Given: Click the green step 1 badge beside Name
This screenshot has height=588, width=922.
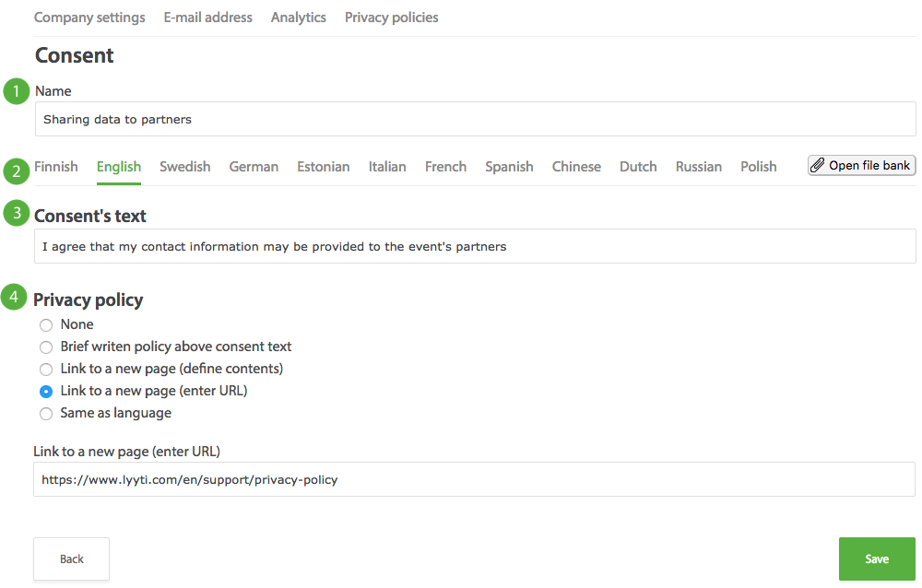Looking at the screenshot, I should pos(15,91).
